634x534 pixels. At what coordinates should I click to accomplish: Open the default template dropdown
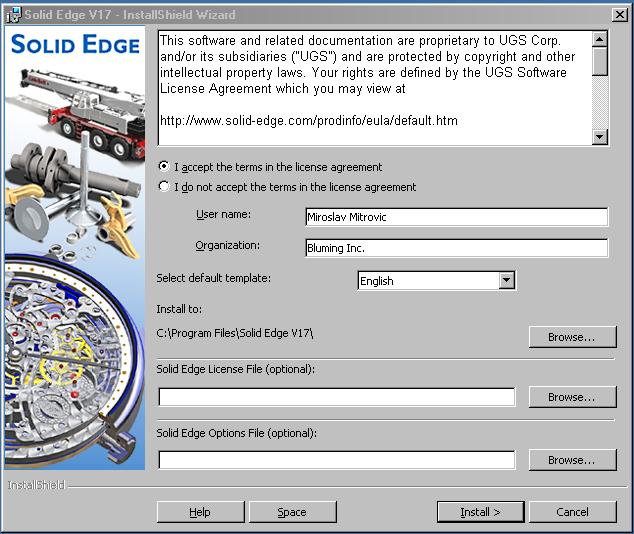(x=506, y=280)
